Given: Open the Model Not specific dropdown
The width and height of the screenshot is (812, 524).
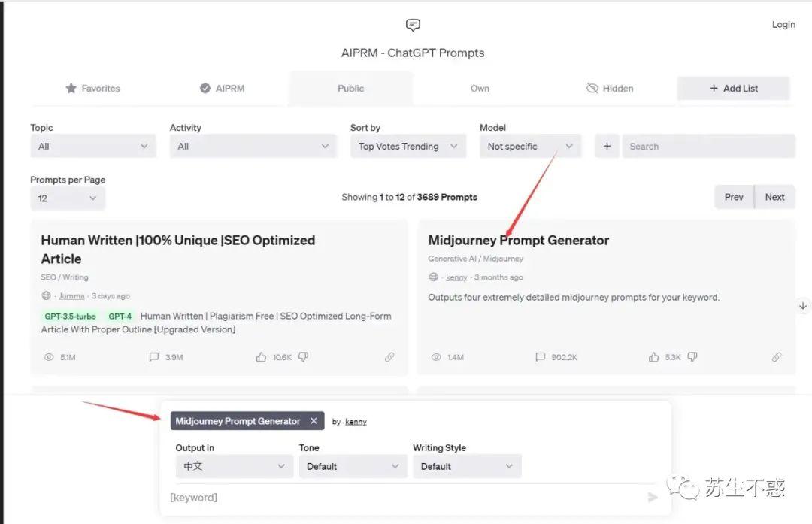Looking at the screenshot, I should [530, 147].
